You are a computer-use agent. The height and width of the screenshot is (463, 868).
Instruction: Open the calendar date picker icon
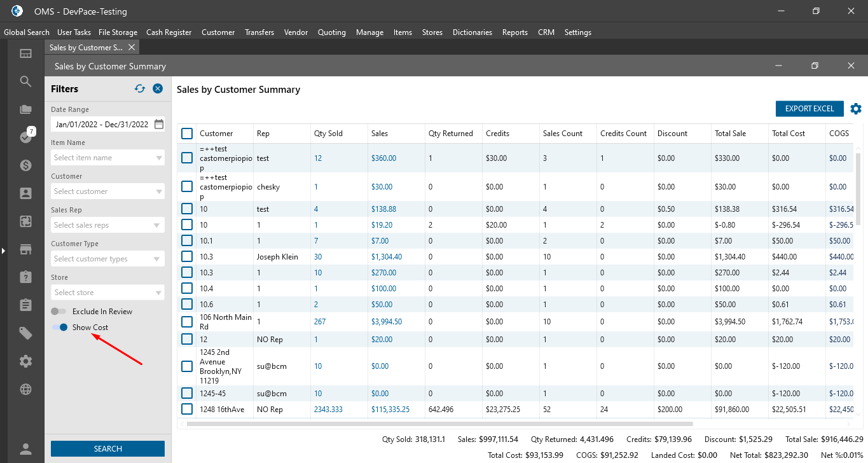pos(159,124)
